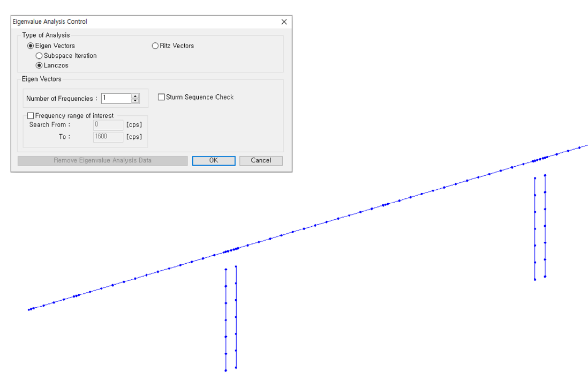Close the Eigenvalue Analysis Control dialog
Image resolution: width=588 pixels, height=386 pixels.
tap(284, 22)
